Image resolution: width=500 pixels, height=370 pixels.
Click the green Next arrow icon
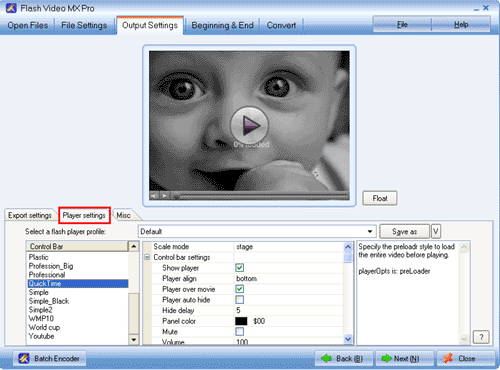[387, 359]
